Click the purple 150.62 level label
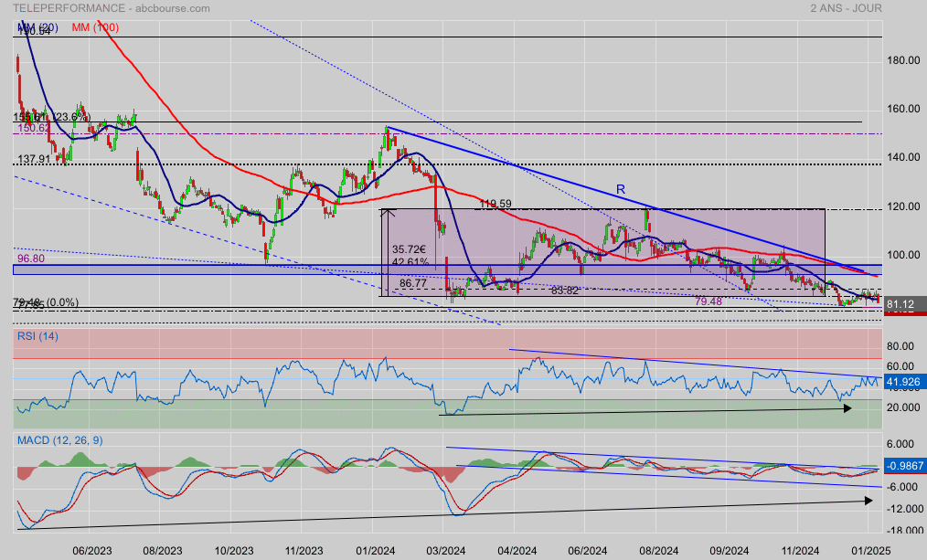 point(34,128)
